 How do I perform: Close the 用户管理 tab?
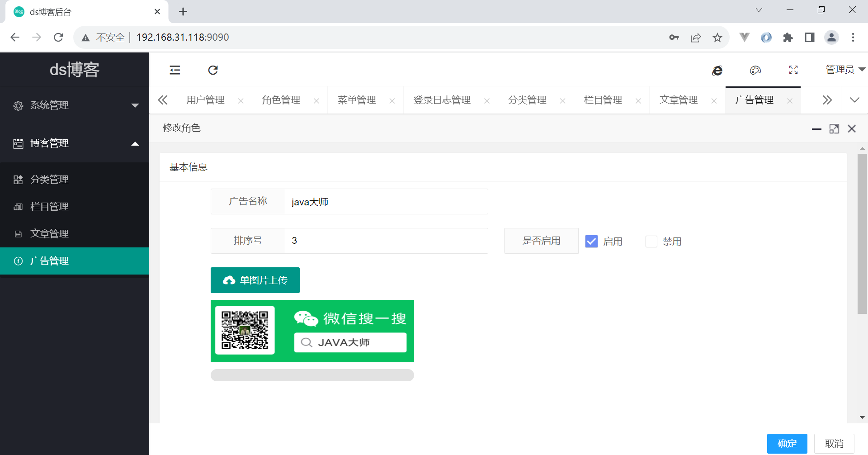[241, 101]
